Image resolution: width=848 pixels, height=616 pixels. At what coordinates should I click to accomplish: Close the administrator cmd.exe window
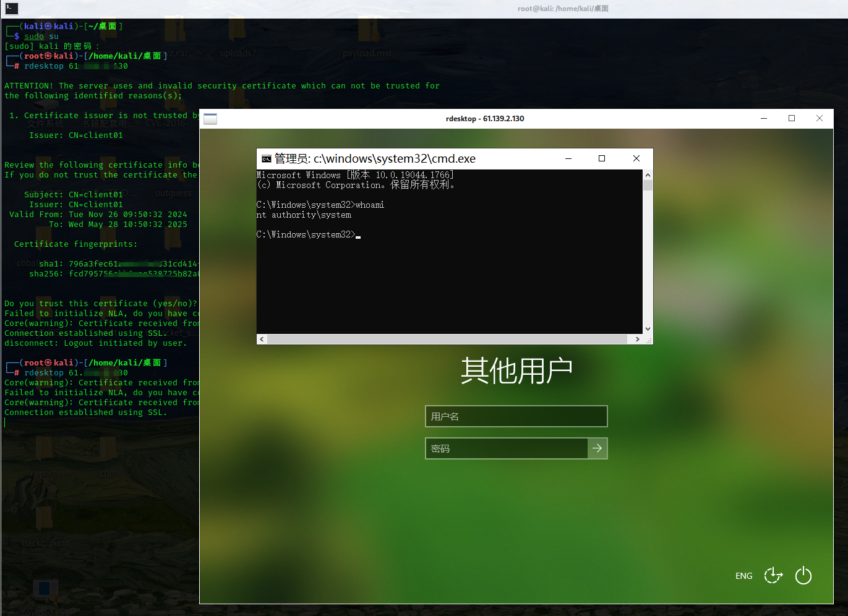636,159
